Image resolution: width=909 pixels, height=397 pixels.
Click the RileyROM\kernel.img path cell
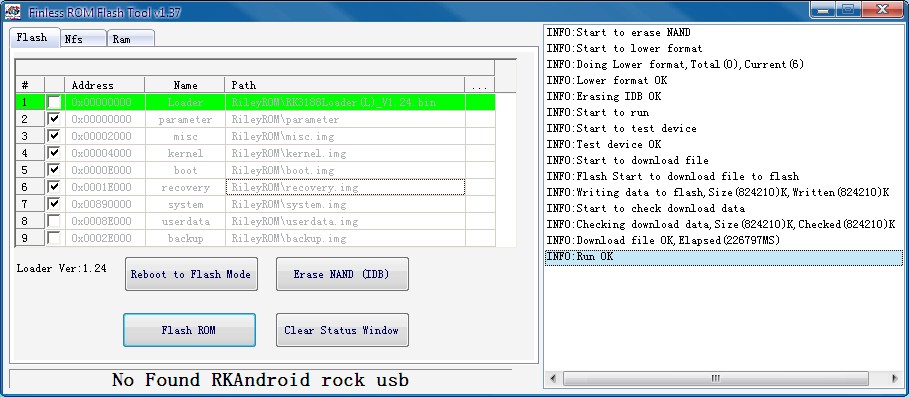pyautogui.click(x=345, y=154)
